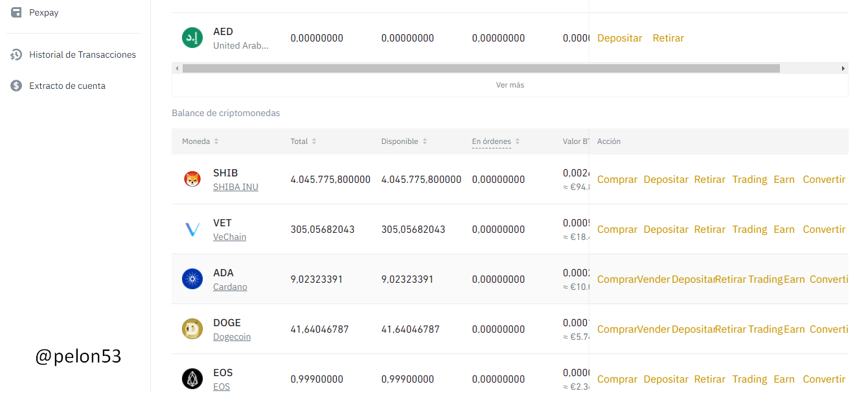Click Earn for EOS

[x=784, y=379]
